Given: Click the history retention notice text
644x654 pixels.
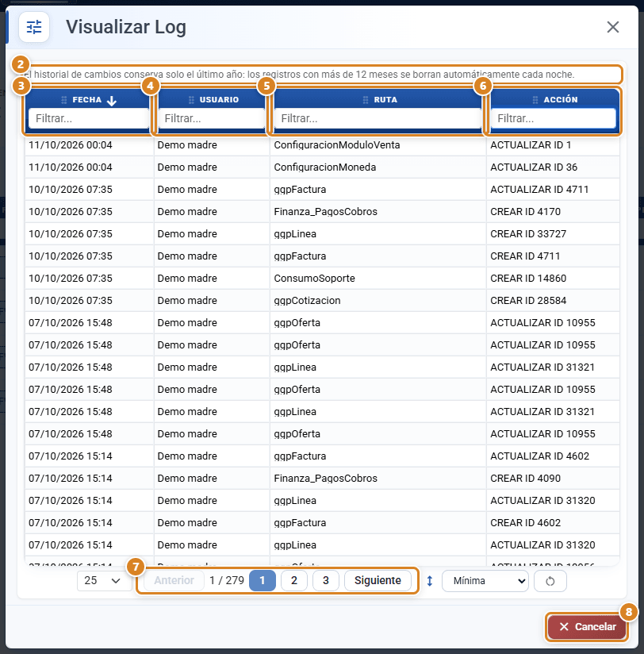Looking at the screenshot, I should tap(299, 75).
